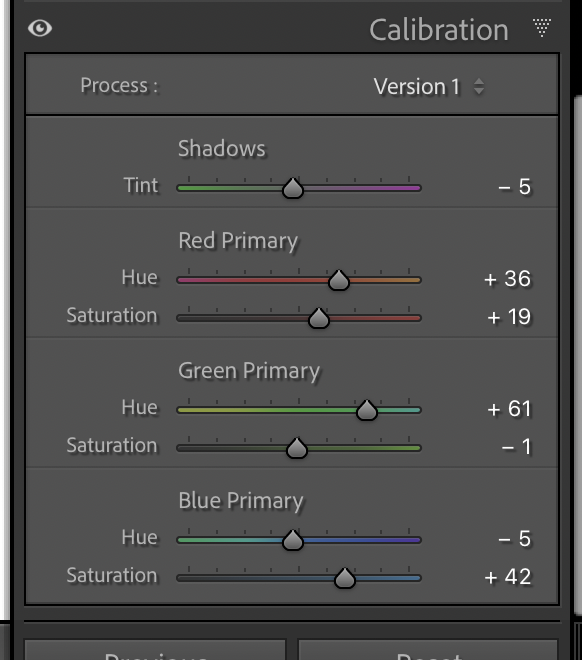Click the Red Primary Hue slider handle
The image size is (582, 660).
339,280
